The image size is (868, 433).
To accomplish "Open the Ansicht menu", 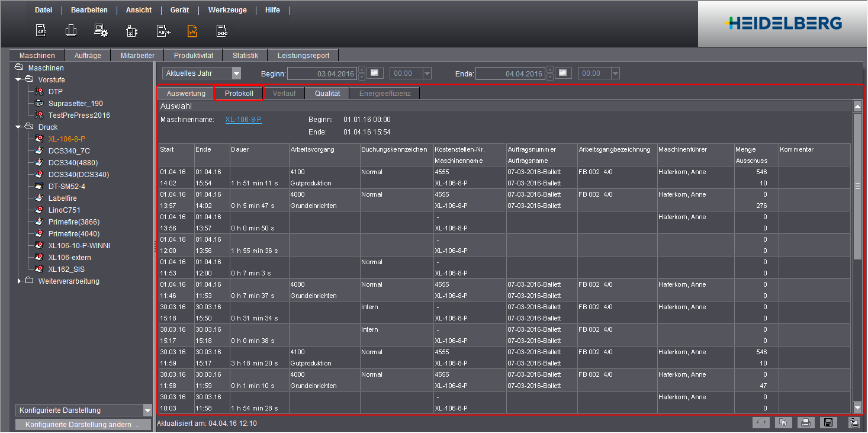I will (139, 10).
